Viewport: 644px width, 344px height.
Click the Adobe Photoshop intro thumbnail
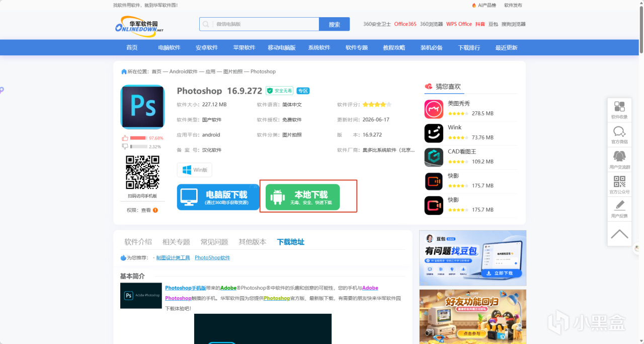141,296
